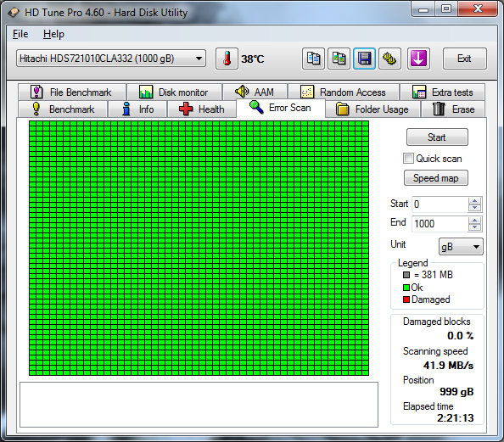The image size is (504, 442).
Task: Switch to Random Access tab
Action: [x=344, y=92]
